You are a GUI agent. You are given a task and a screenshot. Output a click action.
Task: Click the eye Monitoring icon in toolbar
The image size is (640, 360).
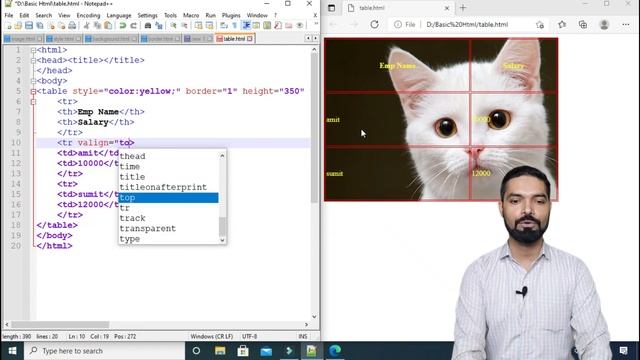(300, 26)
